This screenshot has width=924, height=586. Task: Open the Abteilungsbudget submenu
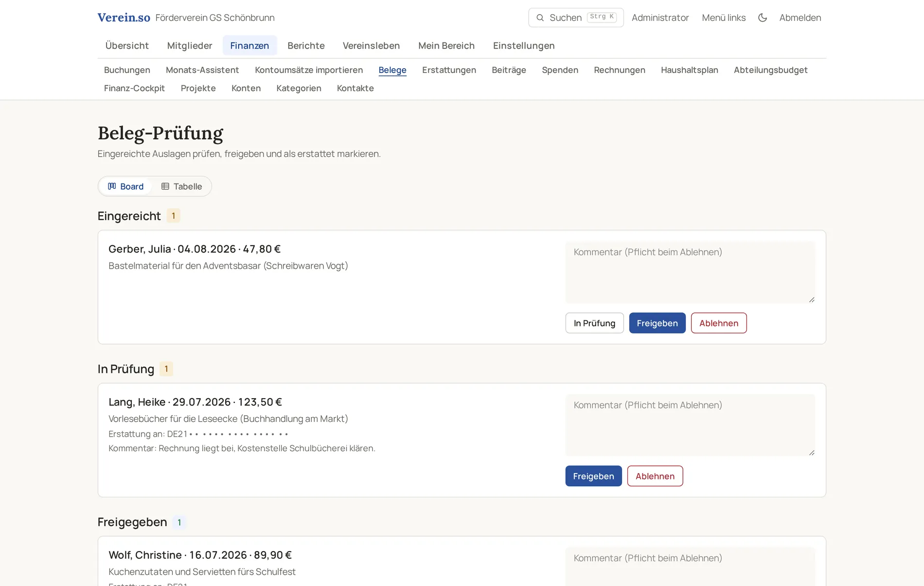[x=770, y=70]
